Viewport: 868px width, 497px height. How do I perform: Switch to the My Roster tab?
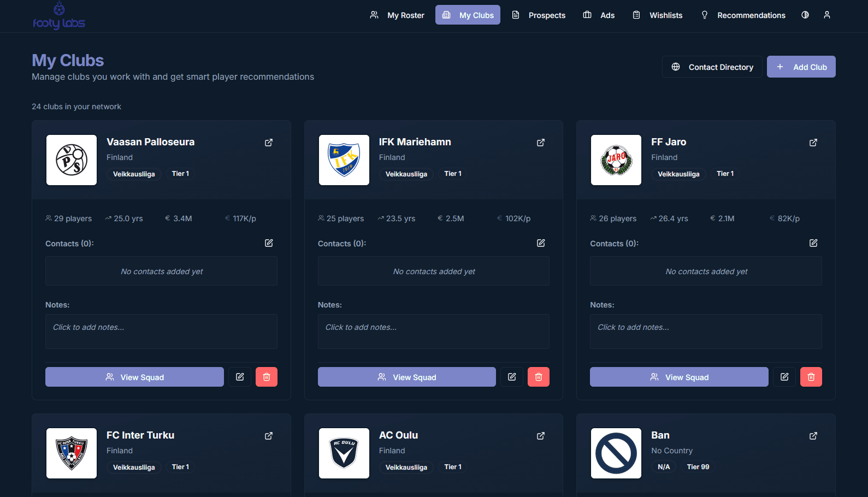[397, 15]
